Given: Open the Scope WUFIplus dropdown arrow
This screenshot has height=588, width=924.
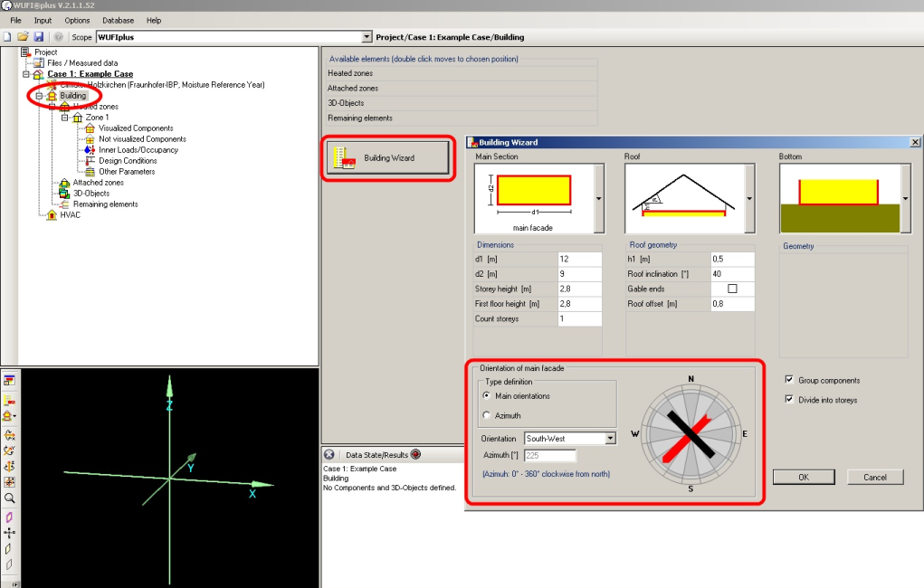Looking at the screenshot, I should click(x=367, y=36).
